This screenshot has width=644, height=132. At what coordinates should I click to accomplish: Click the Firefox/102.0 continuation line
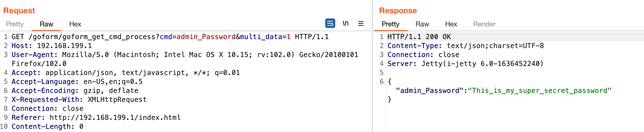(x=39, y=64)
